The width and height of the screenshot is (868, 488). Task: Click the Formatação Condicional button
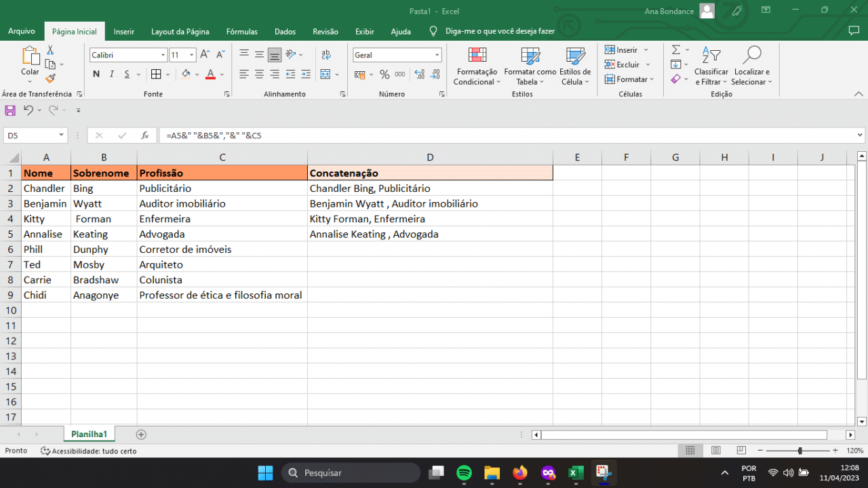click(477, 66)
